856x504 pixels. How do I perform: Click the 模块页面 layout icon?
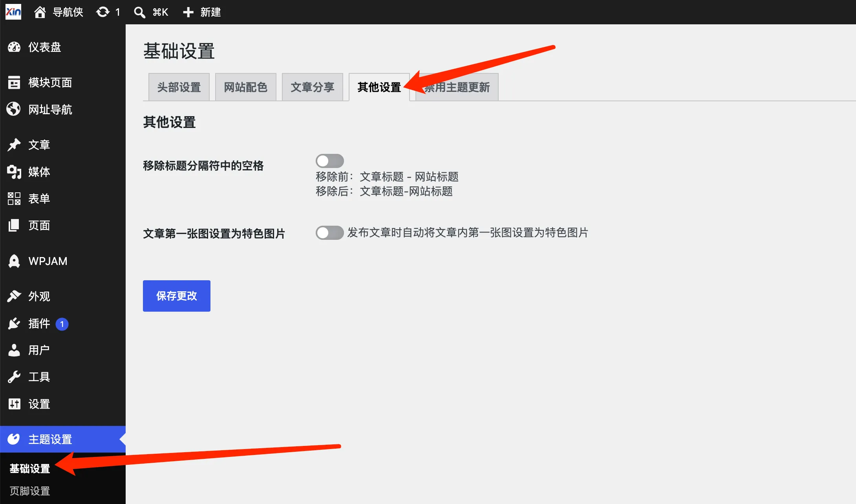pyautogui.click(x=14, y=82)
